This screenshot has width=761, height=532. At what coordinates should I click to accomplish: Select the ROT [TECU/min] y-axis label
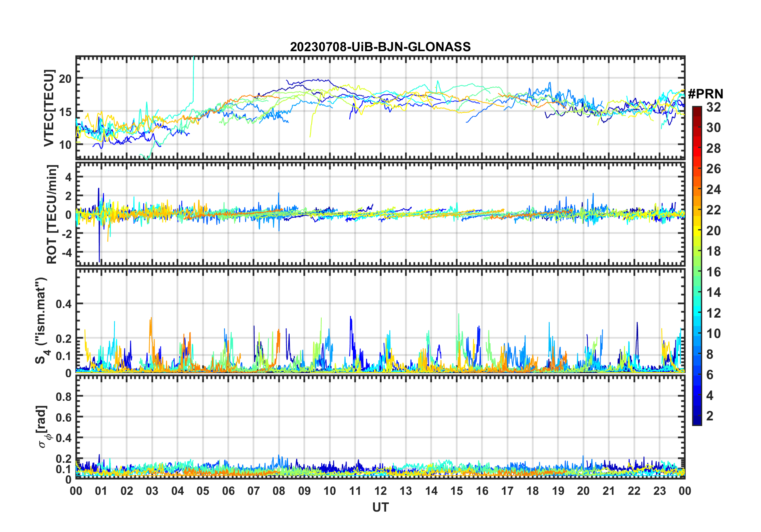pos(52,214)
